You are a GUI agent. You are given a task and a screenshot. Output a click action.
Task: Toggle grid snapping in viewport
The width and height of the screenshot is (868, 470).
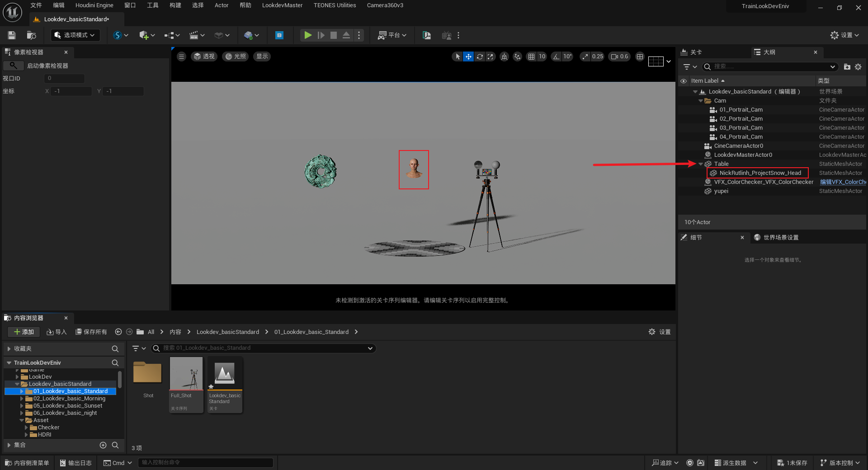(531, 56)
